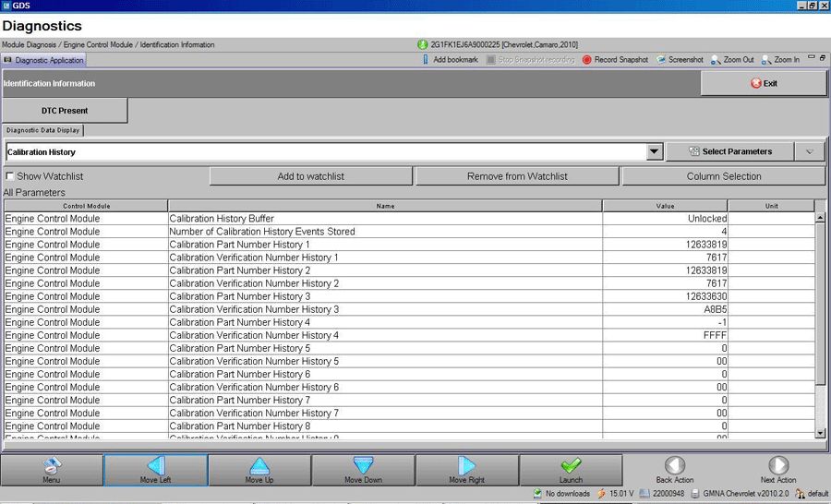Click the green Launch checkmark
The height and width of the screenshot is (504, 831).
point(571,469)
